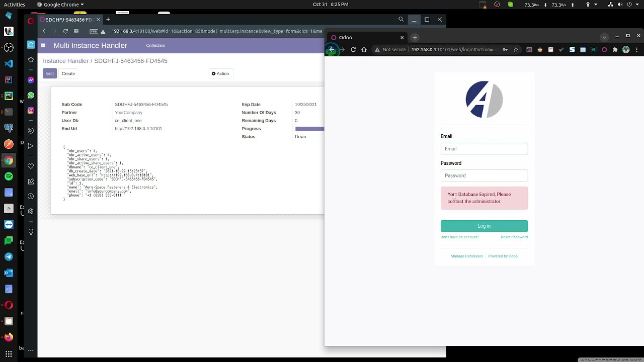Click the Odoo extension icon in Chrome toolbar

click(x=604, y=50)
